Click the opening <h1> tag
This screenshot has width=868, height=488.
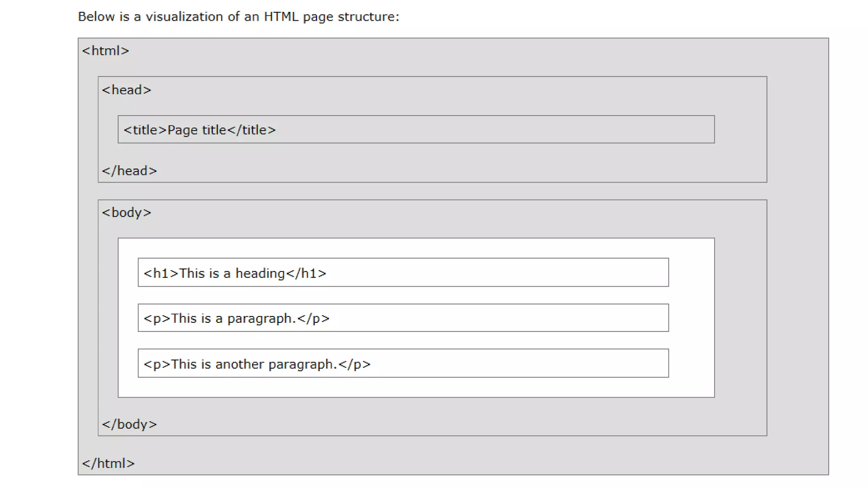(x=161, y=273)
